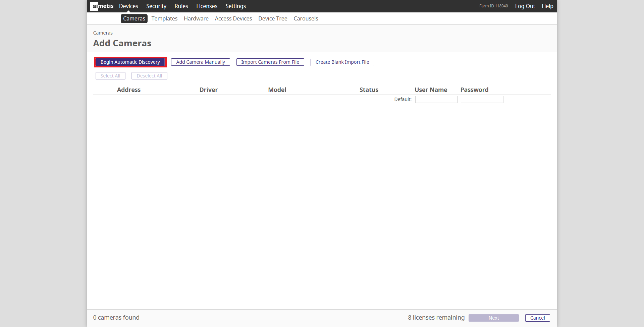This screenshot has height=327, width=644.
Task: Focus the default User Name field
Action: tap(436, 99)
